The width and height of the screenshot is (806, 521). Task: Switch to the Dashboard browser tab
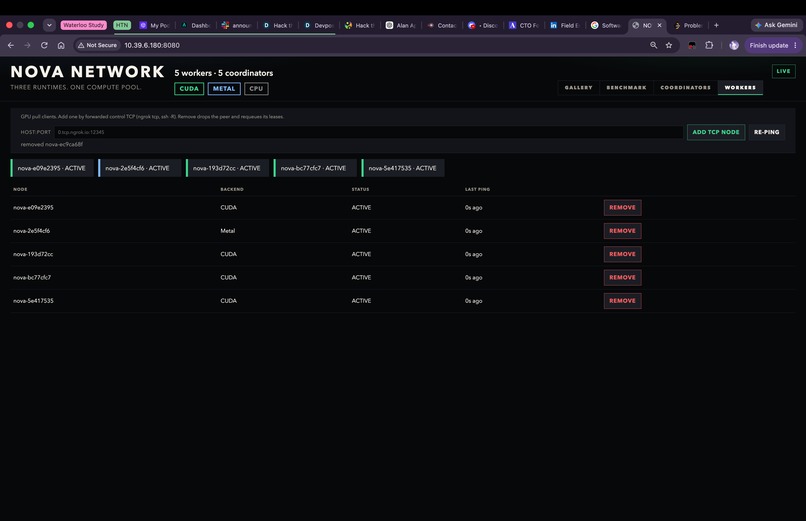(x=196, y=25)
